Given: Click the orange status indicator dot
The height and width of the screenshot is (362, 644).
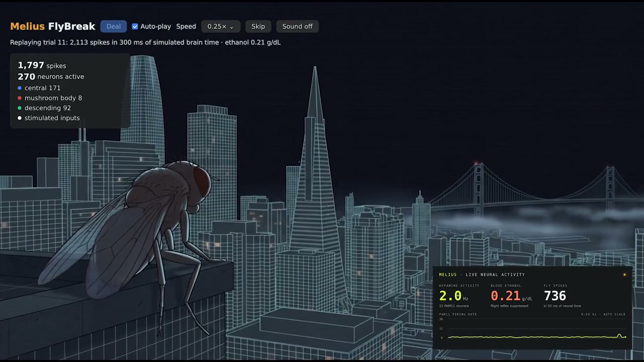Looking at the screenshot, I should pos(625,275).
